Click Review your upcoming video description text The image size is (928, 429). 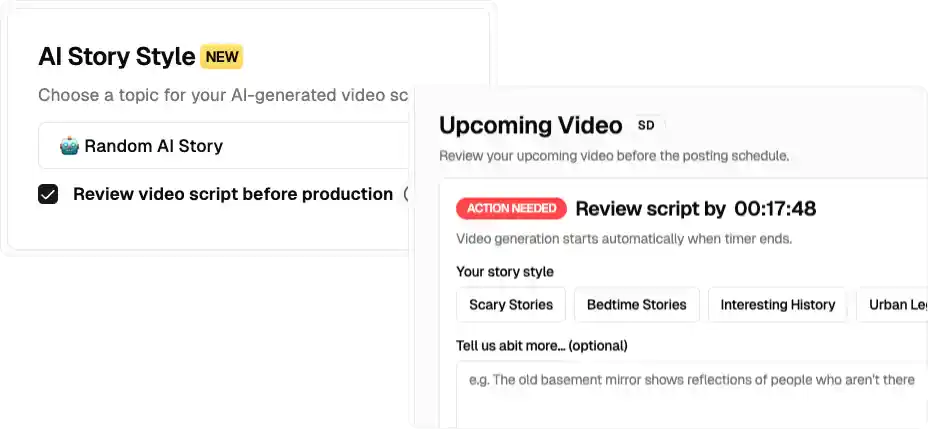coord(614,156)
